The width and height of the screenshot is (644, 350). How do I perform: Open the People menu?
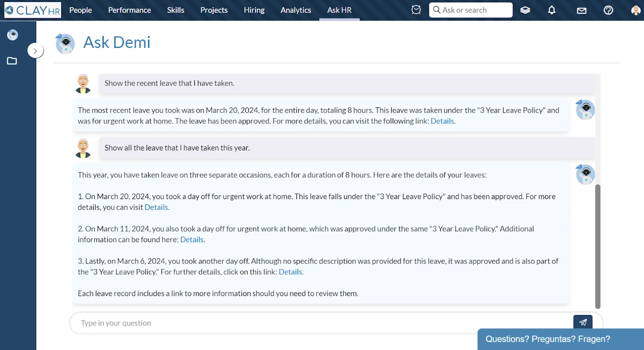(80, 10)
